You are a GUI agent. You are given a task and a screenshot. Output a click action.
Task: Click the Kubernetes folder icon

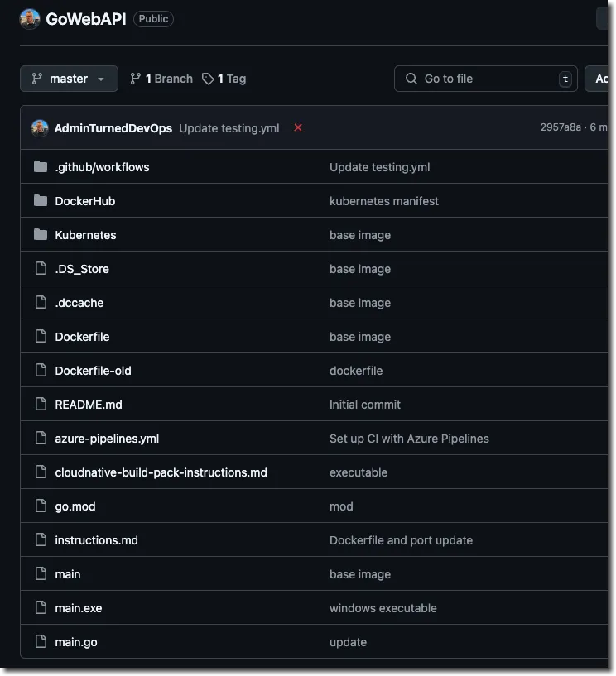point(41,235)
